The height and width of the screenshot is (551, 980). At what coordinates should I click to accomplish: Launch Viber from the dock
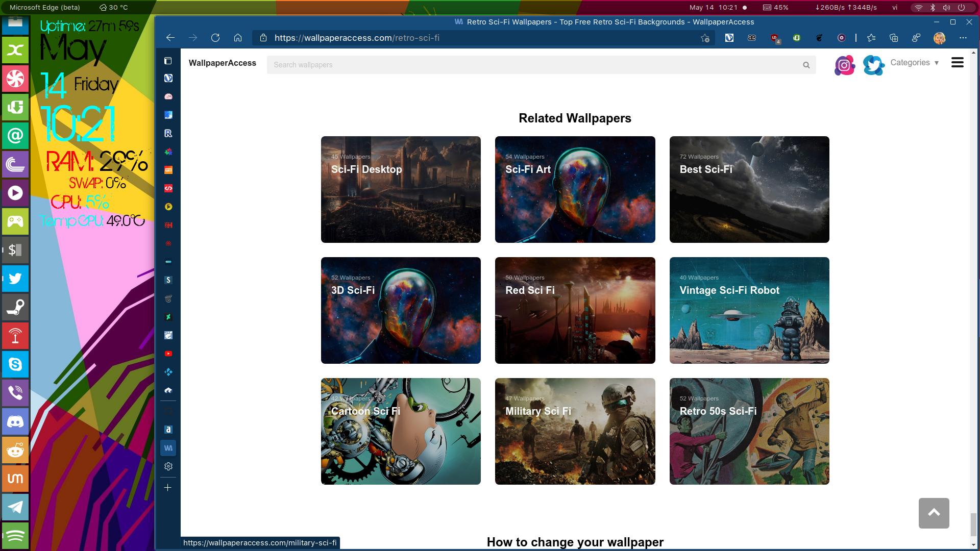coord(15,393)
